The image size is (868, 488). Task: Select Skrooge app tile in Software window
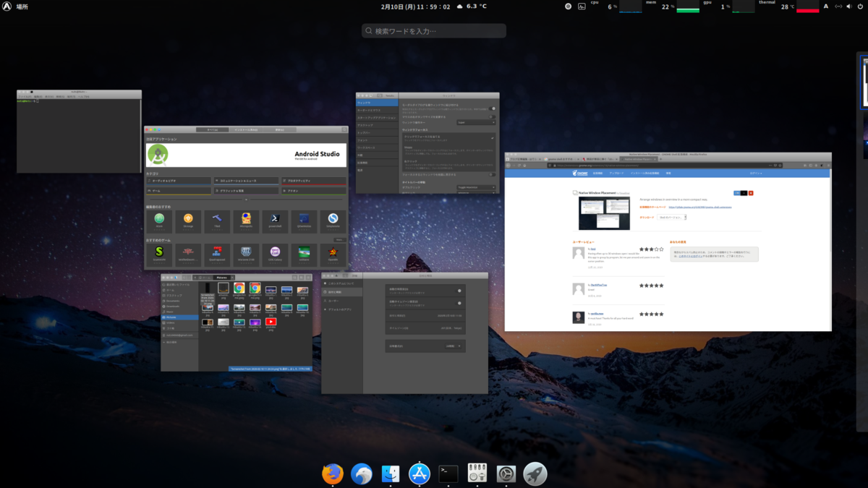(188, 221)
